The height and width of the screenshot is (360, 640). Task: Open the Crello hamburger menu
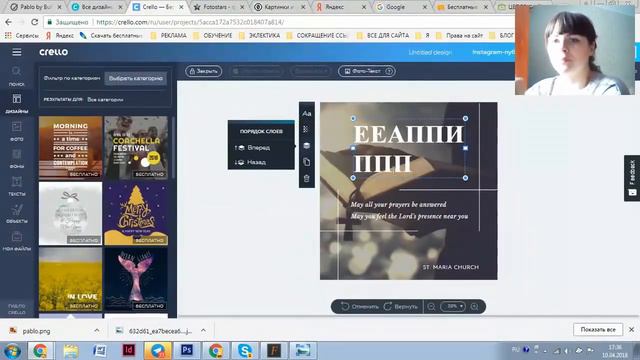(x=17, y=52)
